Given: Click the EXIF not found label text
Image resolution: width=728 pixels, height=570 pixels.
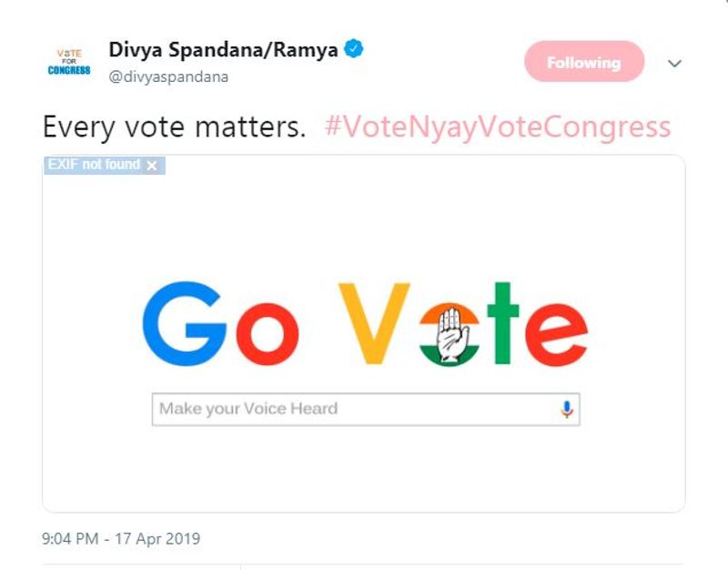Looking at the screenshot, I should pos(94,165).
